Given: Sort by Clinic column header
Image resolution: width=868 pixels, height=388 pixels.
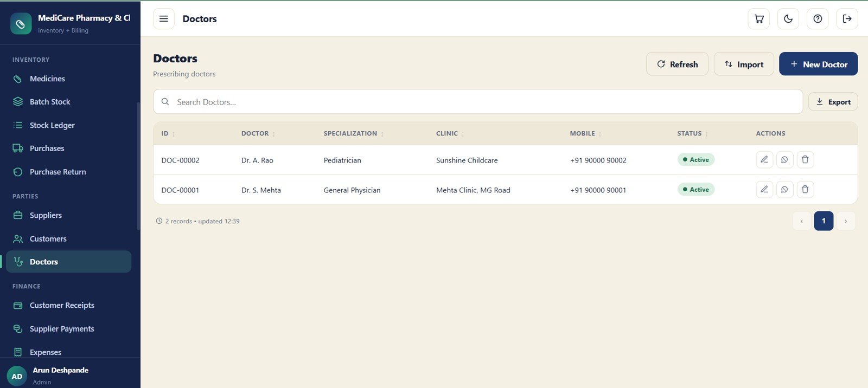Looking at the screenshot, I should pyautogui.click(x=450, y=133).
